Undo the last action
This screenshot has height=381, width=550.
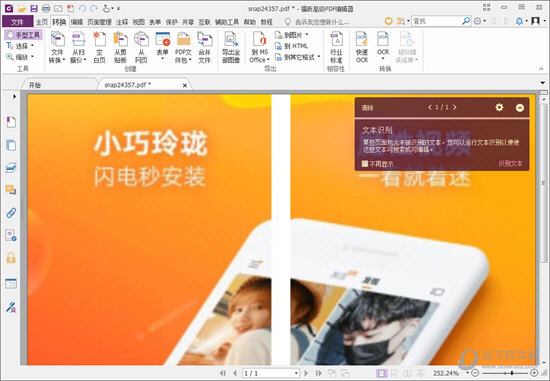coord(82,8)
